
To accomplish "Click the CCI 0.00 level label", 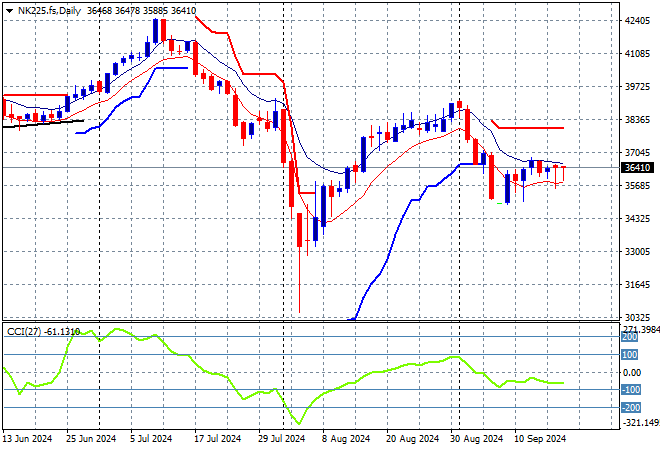I will point(632,373).
